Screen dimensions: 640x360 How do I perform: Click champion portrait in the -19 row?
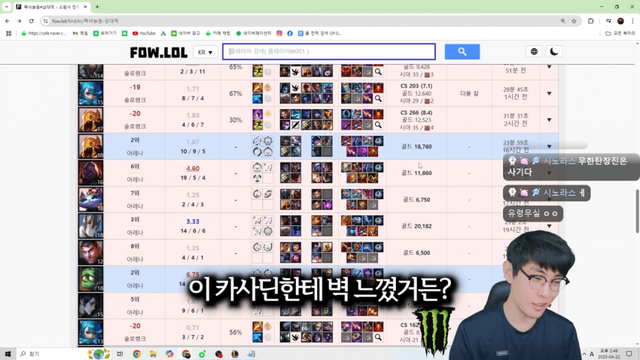pos(91,93)
